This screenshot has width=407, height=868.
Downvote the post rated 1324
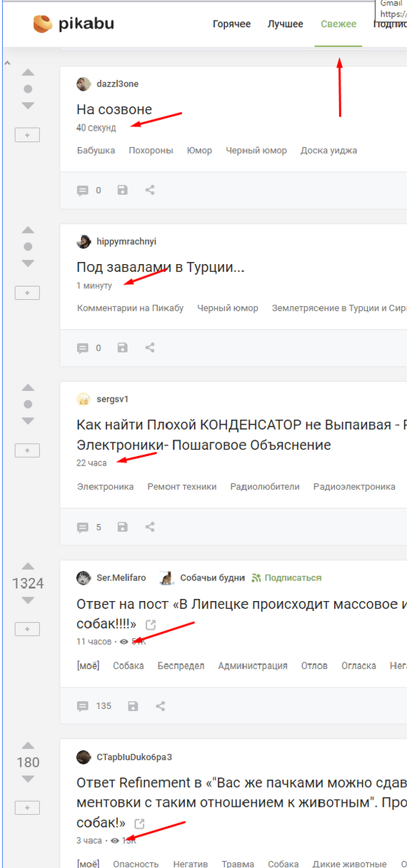click(28, 600)
